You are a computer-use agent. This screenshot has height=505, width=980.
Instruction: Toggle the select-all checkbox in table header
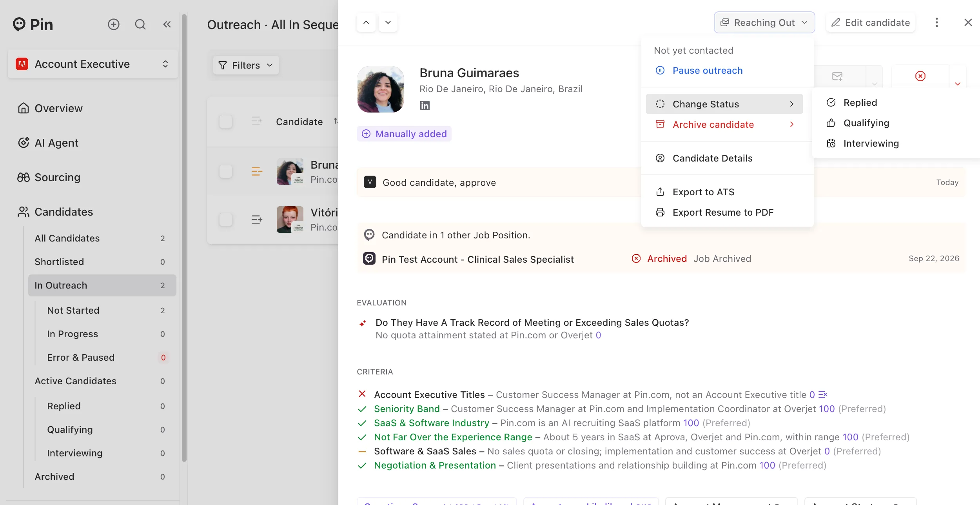[x=226, y=122]
